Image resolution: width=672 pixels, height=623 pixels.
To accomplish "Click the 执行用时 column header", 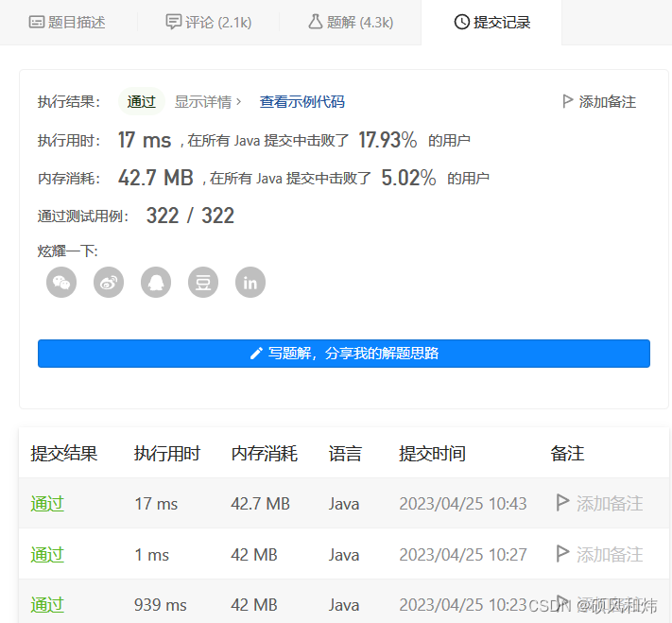I will point(167,453).
